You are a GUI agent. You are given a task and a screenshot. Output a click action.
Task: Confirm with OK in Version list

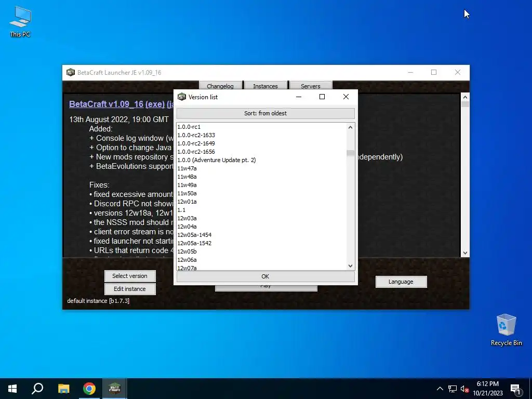pos(265,276)
